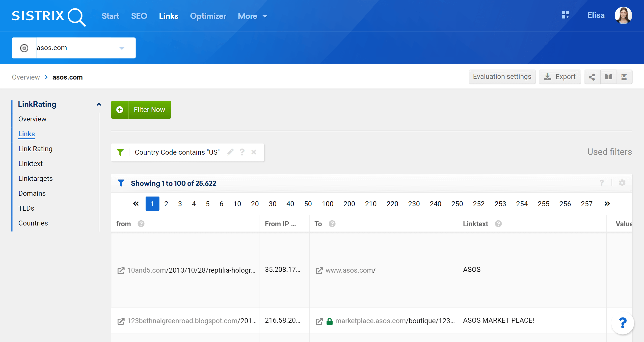This screenshot has height=342, width=644.
Task: Select Domains in the sidebar
Action: pos(32,193)
